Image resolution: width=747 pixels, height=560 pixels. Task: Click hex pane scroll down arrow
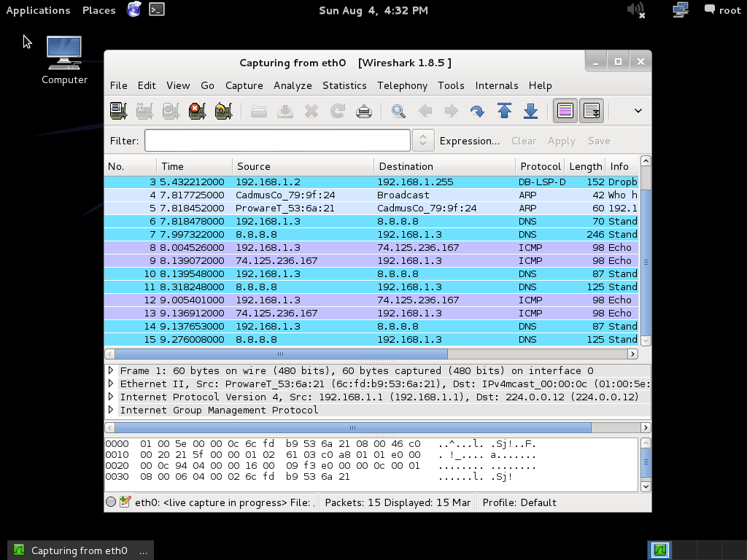[x=646, y=486]
